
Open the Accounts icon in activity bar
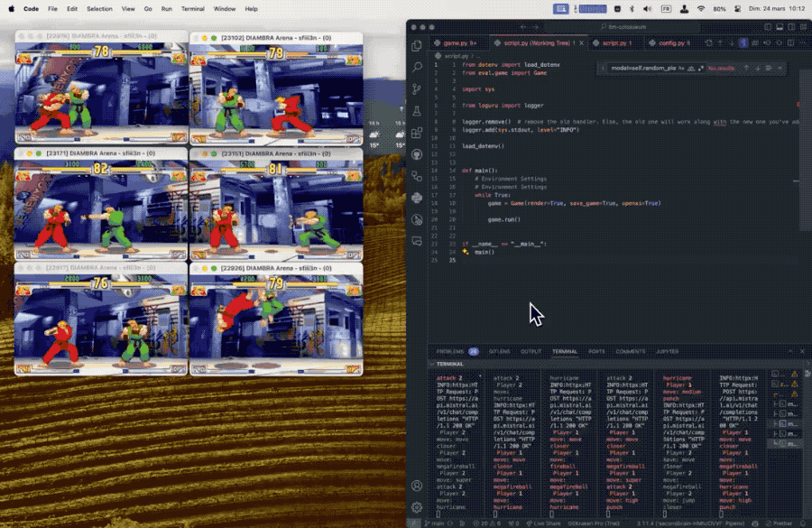pyautogui.click(x=417, y=486)
